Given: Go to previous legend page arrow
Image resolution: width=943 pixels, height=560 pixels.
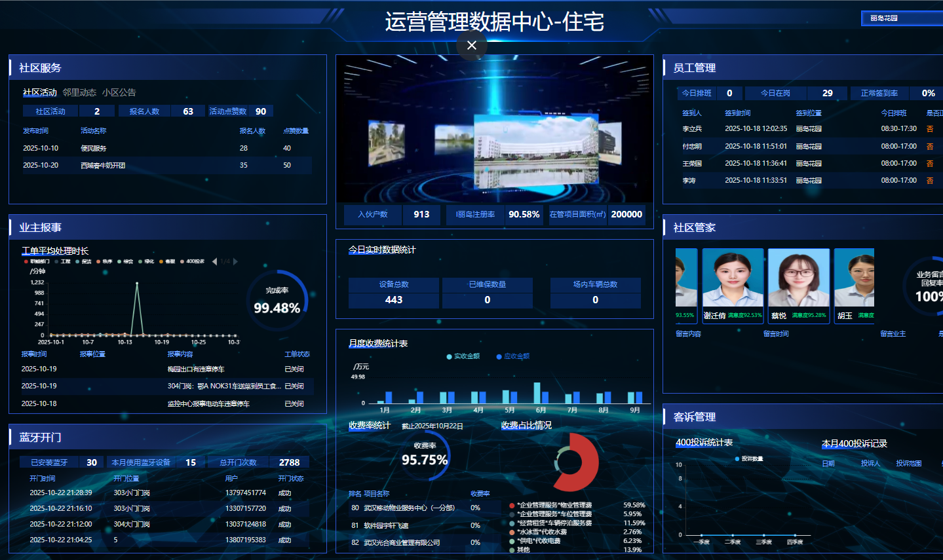Looking at the screenshot, I should tap(214, 261).
